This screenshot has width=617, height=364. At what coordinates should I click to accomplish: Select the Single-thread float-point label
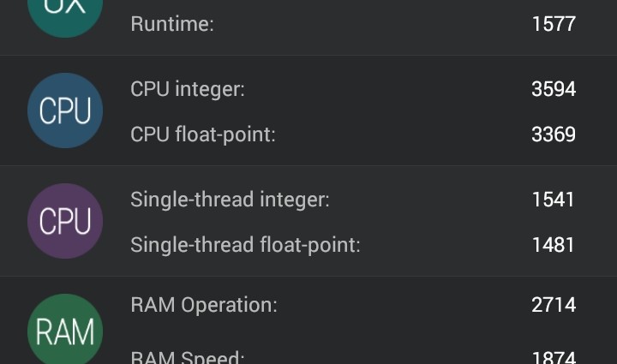245,245
